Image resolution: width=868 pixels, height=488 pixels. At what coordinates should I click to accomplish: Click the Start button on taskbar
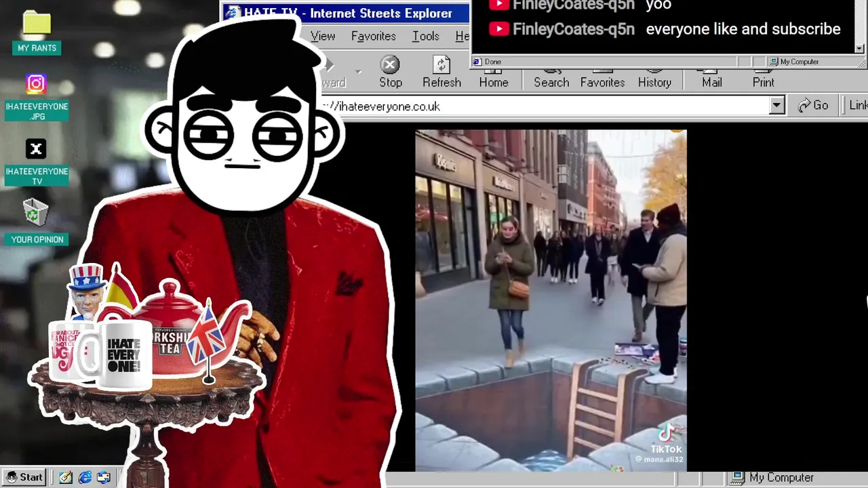coord(24,477)
